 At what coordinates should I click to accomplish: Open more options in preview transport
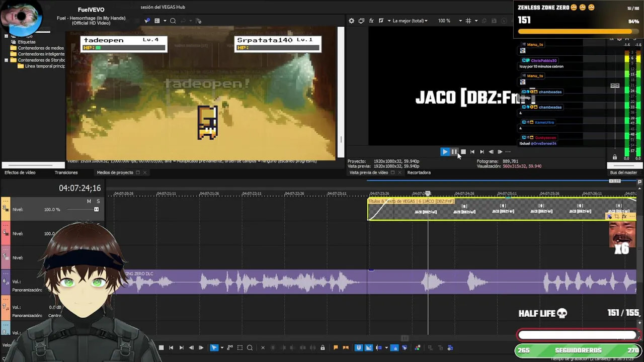tap(508, 151)
